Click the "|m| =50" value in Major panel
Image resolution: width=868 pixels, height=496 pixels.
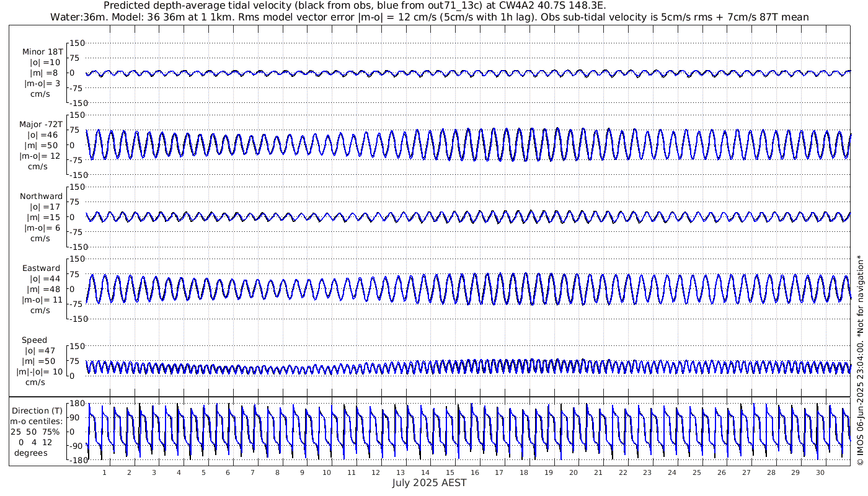[42, 145]
